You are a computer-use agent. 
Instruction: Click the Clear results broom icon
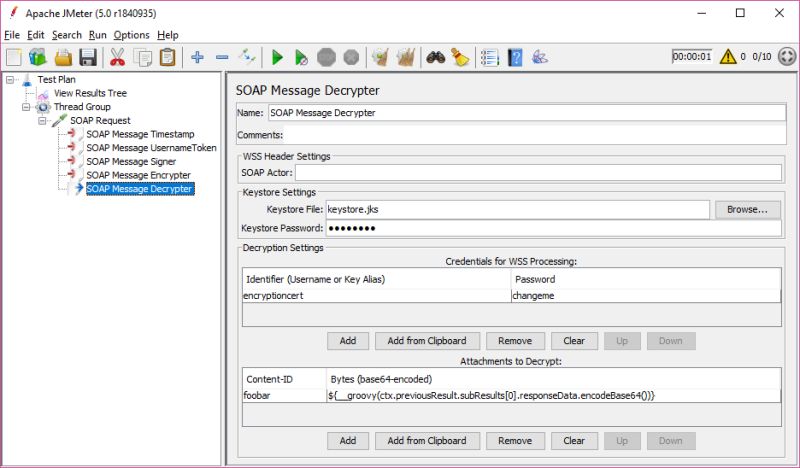coord(381,57)
